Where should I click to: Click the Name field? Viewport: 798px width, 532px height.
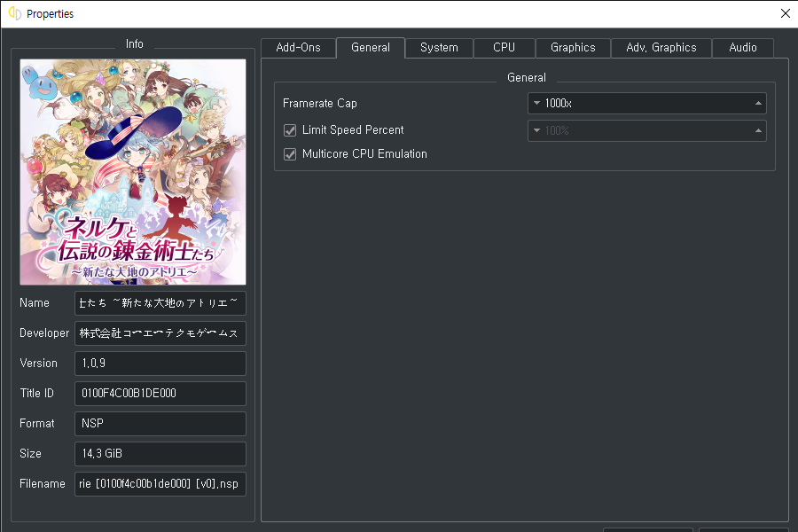pos(160,303)
